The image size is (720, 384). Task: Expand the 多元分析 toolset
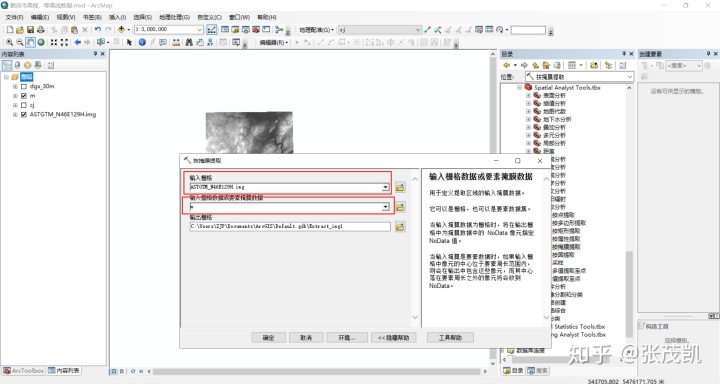[528, 136]
